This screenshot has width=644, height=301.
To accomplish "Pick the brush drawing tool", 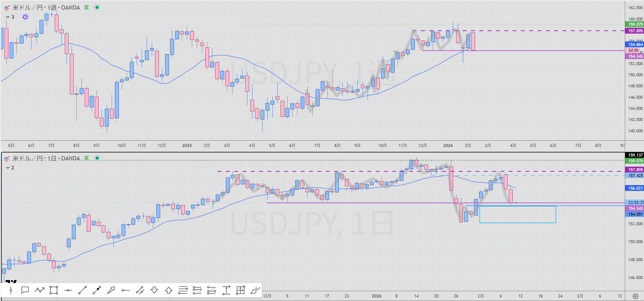I will point(255,290).
